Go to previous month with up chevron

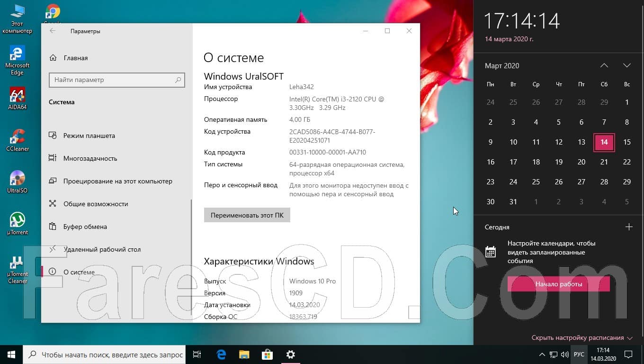click(604, 65)
